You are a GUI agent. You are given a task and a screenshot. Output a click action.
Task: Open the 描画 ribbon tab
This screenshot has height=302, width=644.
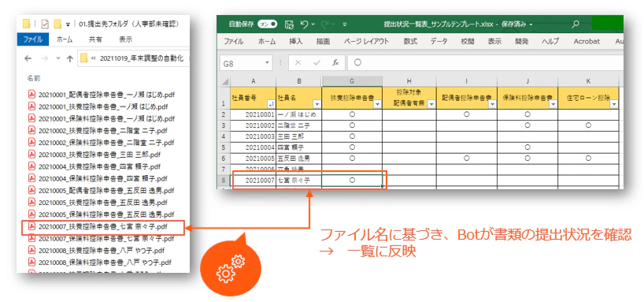click(323, 41)
